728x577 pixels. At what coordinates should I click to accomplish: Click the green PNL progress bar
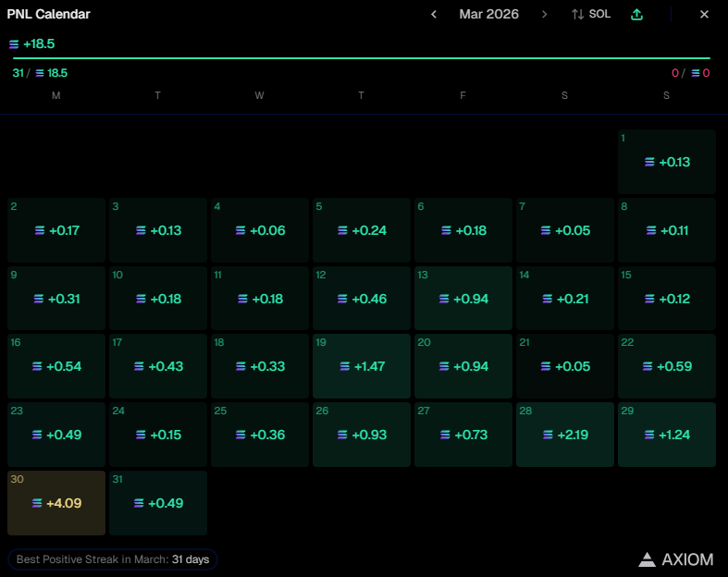click(362, 58)
